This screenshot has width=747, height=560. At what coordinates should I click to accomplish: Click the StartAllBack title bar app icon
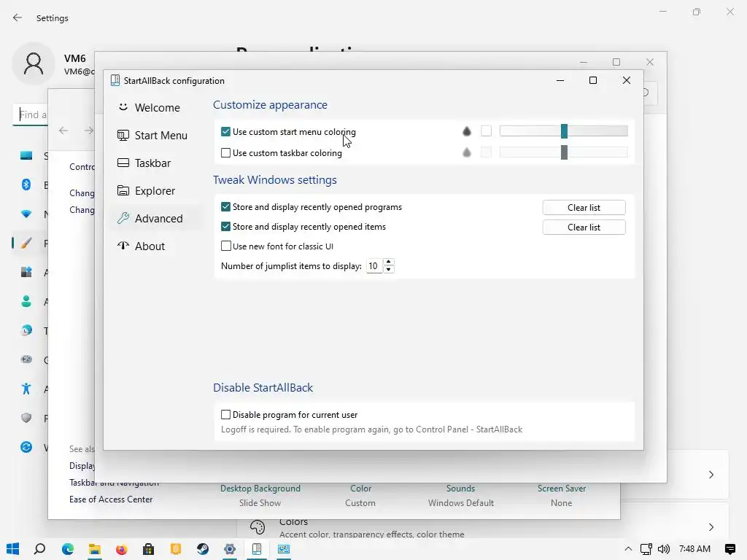[x=115, y=80]
